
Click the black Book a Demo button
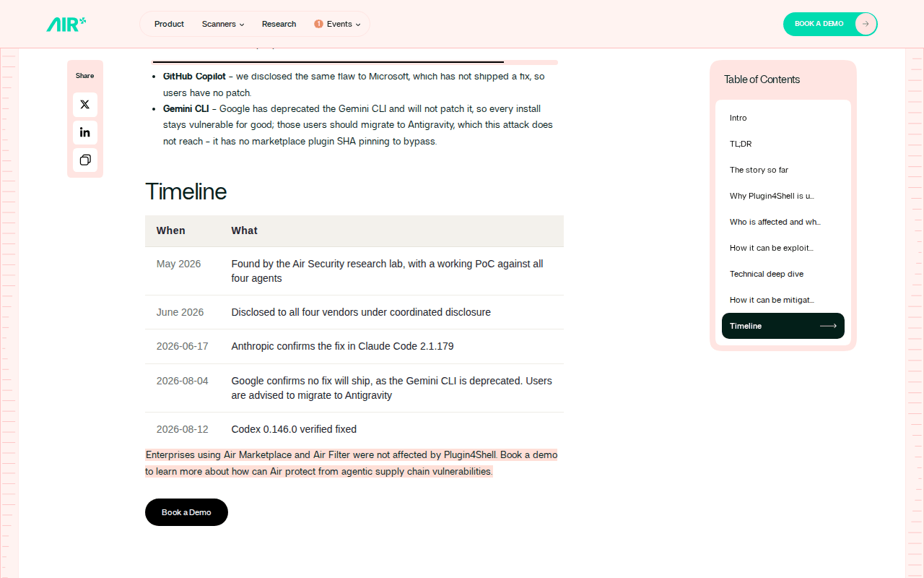[x=186, y=512]
